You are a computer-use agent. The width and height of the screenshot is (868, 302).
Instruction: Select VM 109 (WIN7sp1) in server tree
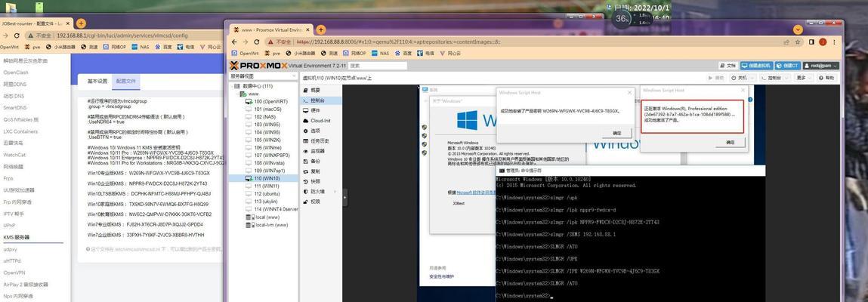[264, 171]
